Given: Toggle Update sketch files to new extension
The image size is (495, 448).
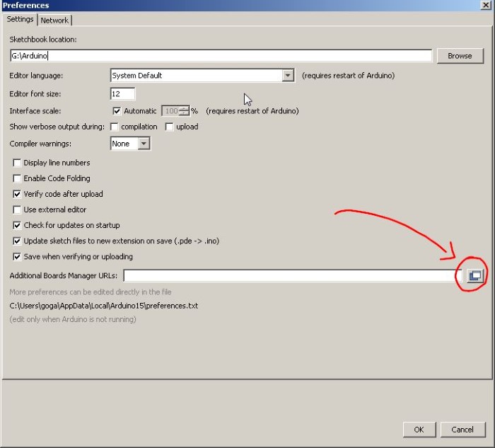Looking at the screenshot, I should (x=17, y=241).
